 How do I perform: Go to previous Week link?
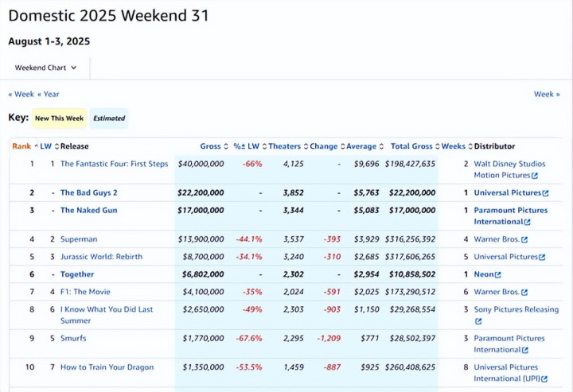click(x=21, y=94)
